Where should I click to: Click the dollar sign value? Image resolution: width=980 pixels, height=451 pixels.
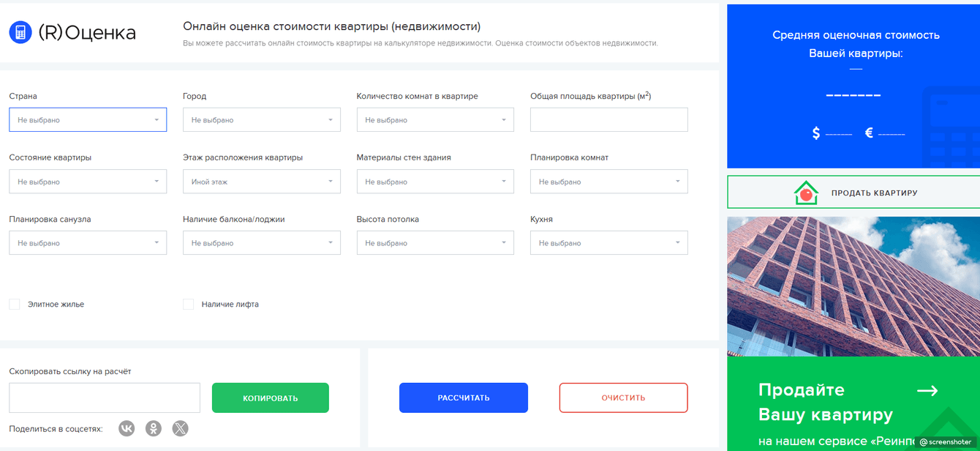click(x=832, y=133)
